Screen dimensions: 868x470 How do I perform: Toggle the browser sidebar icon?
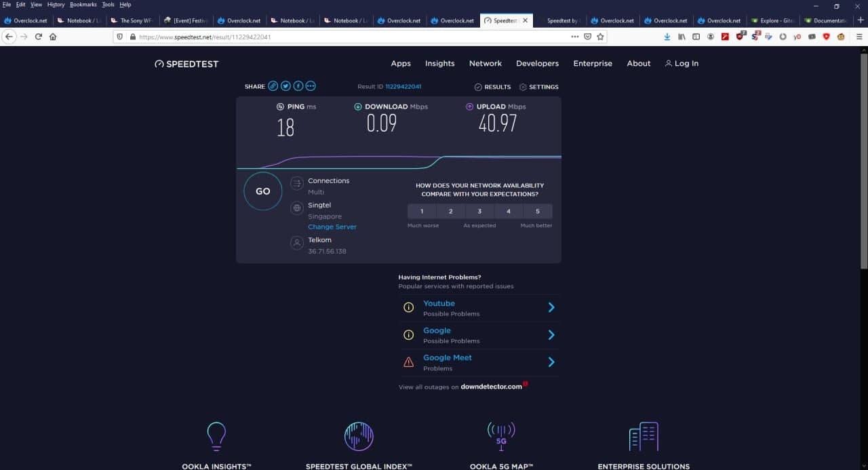pyautogui.click(x=696, y=37)
